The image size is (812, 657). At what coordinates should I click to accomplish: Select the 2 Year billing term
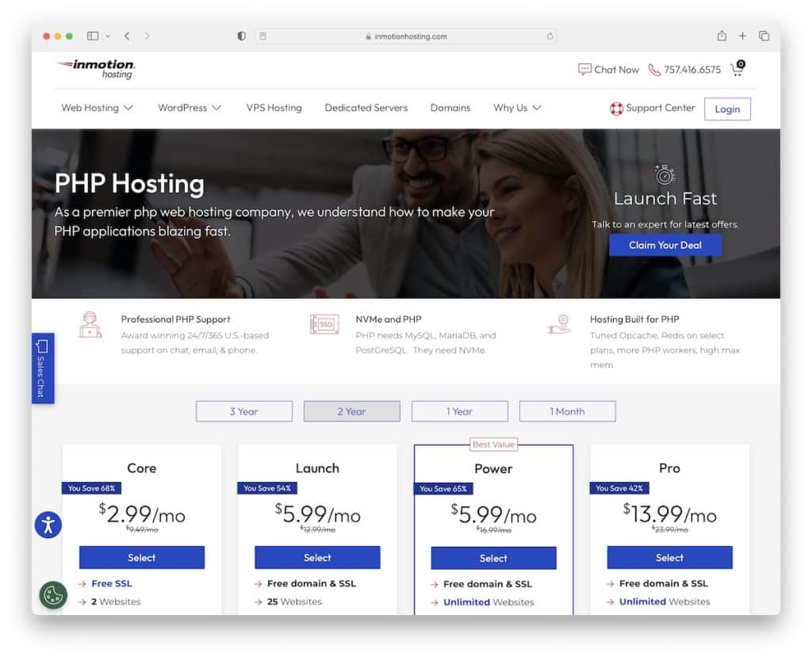[351, 411]
